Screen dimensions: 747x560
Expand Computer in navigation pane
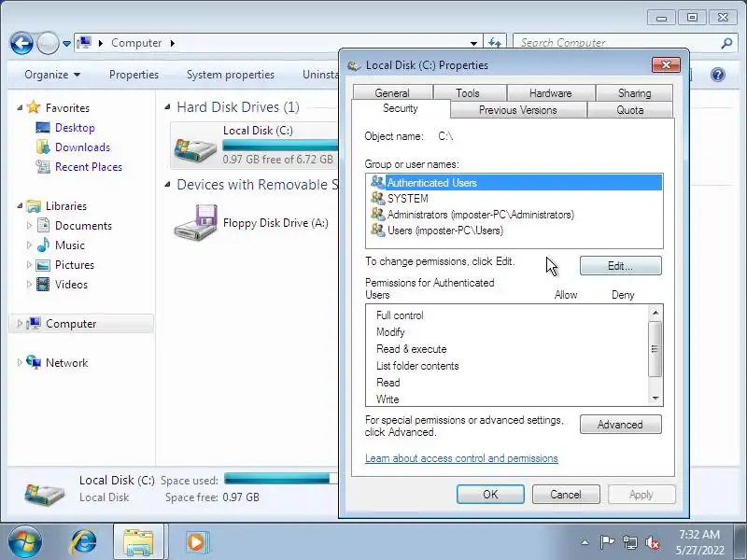click(20, 323)
